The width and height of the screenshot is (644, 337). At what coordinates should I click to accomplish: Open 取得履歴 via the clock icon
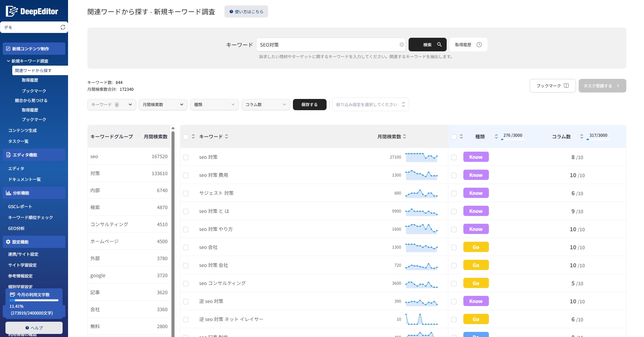[480, 44]
